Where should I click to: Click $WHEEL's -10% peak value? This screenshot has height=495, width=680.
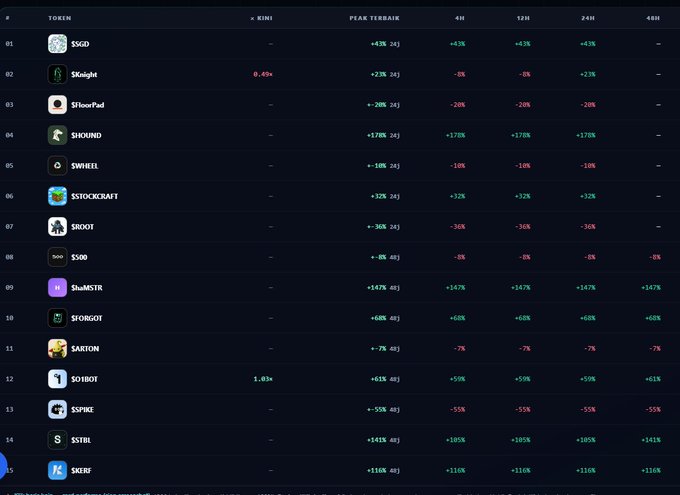[376, 166]
